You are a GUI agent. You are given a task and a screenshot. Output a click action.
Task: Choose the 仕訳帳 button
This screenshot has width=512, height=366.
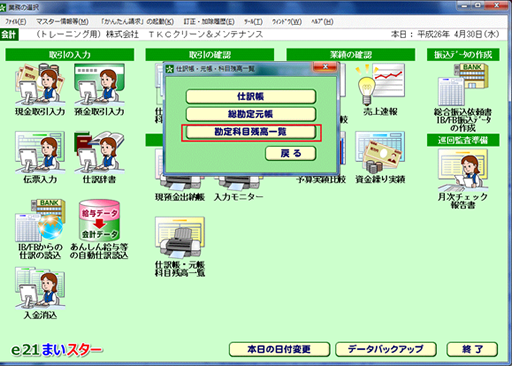251,97
